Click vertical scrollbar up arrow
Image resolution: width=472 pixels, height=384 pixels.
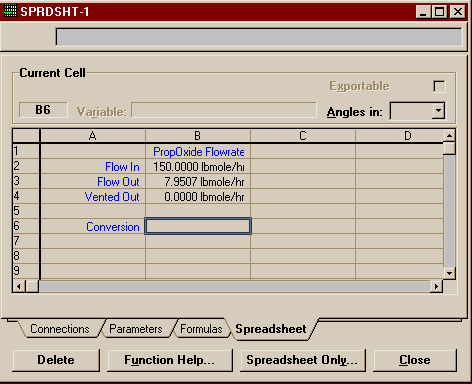click(449, 136)
